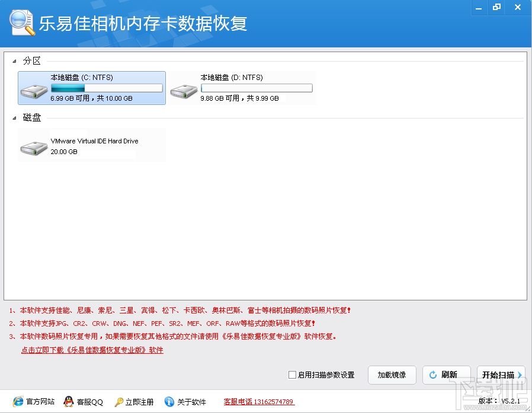The image size is (532, 413).
Task: Click the blue info about icon
Action: pos(169,402)
